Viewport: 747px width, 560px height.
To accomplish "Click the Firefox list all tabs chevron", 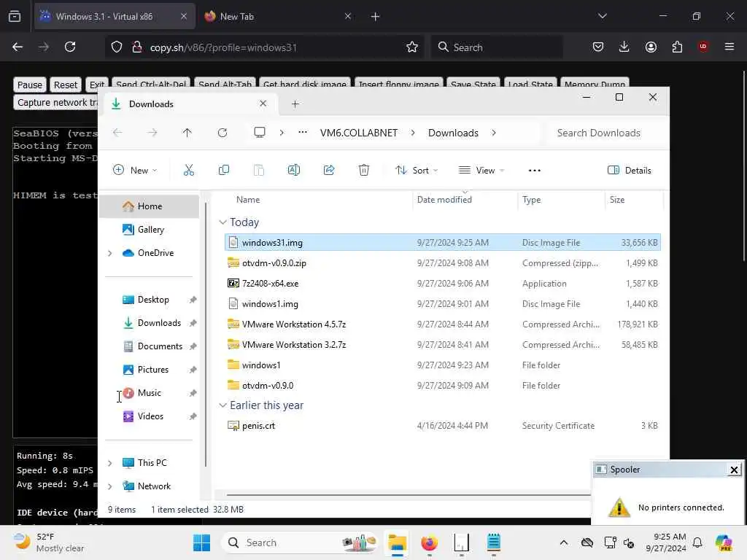I will click(x=602, y=16).
